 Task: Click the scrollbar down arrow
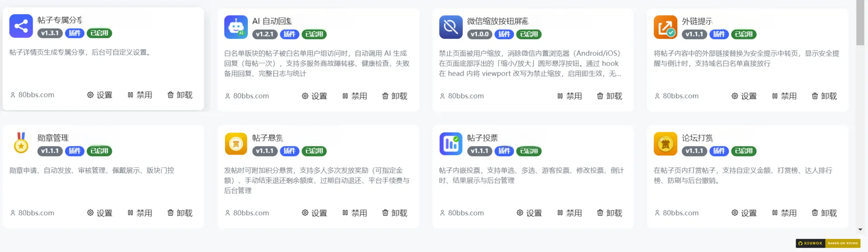[860, 230]
